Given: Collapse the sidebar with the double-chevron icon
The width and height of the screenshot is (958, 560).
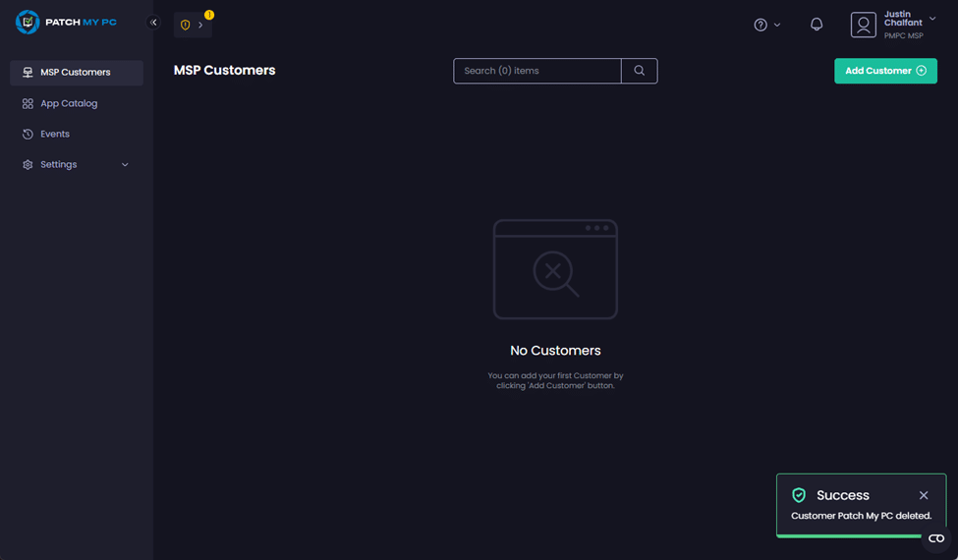Looking at the screenshot, I should [x=153, y=23].
